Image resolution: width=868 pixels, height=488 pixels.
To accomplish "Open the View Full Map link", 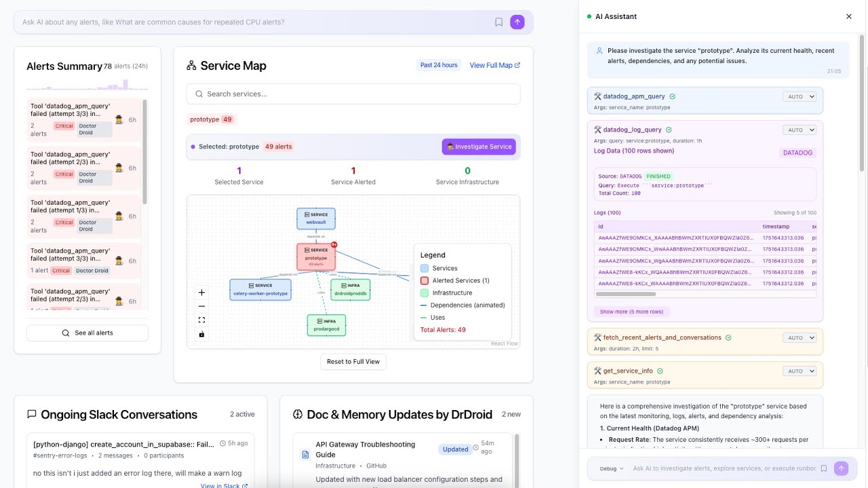I will coord(494,65).
